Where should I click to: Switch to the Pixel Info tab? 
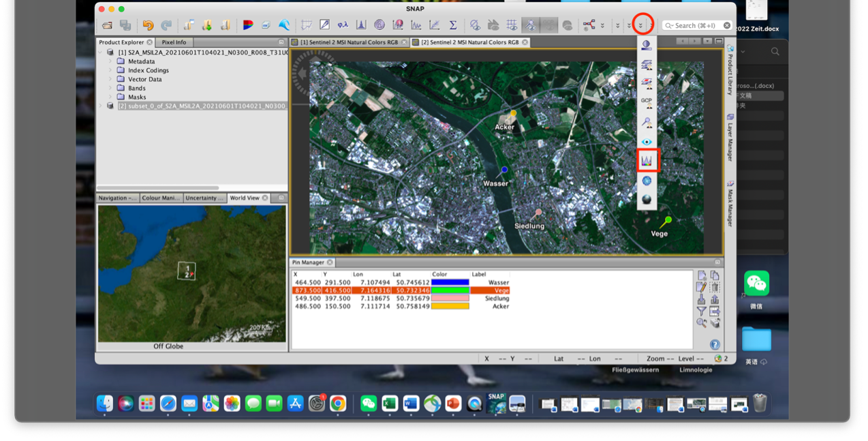pyautogui.click(x=174, y=42)
